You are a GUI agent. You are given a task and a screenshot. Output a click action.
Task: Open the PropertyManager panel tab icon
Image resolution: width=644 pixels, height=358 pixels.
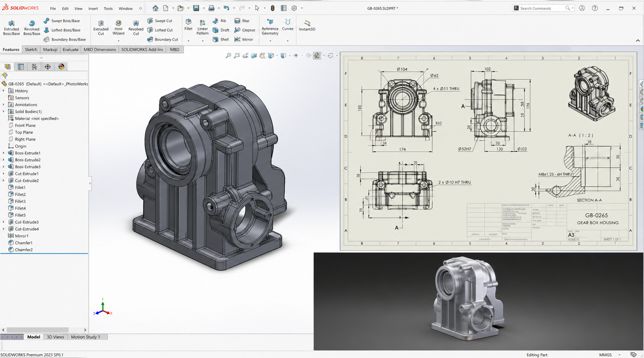[21, 67]
